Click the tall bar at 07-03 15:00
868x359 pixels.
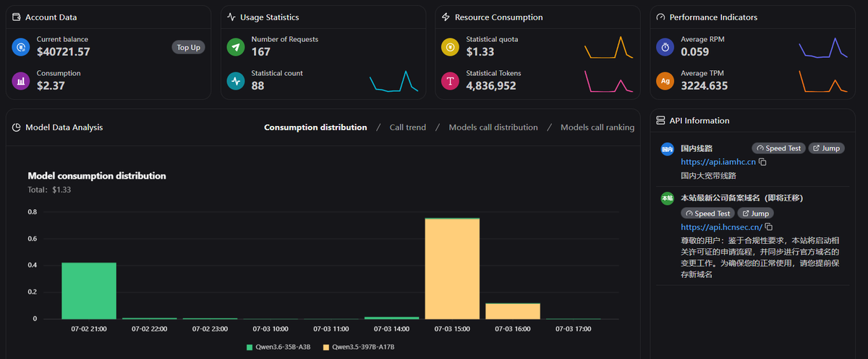point(452,269)
